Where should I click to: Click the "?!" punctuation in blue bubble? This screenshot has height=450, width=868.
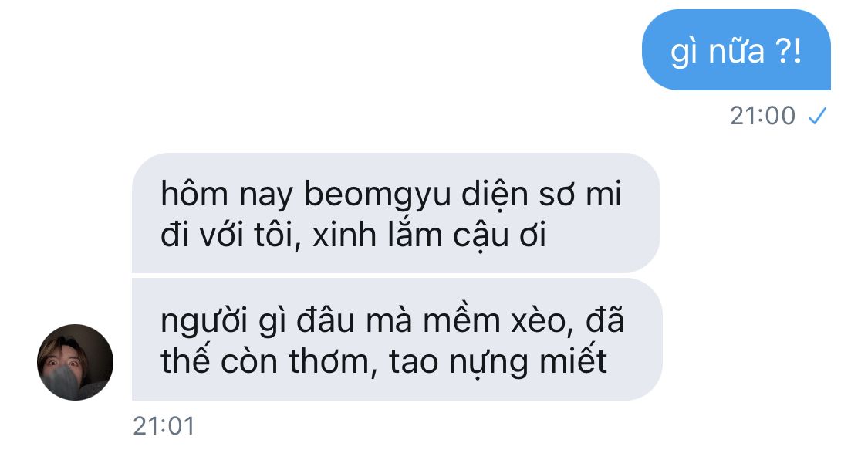coord(789,51)
